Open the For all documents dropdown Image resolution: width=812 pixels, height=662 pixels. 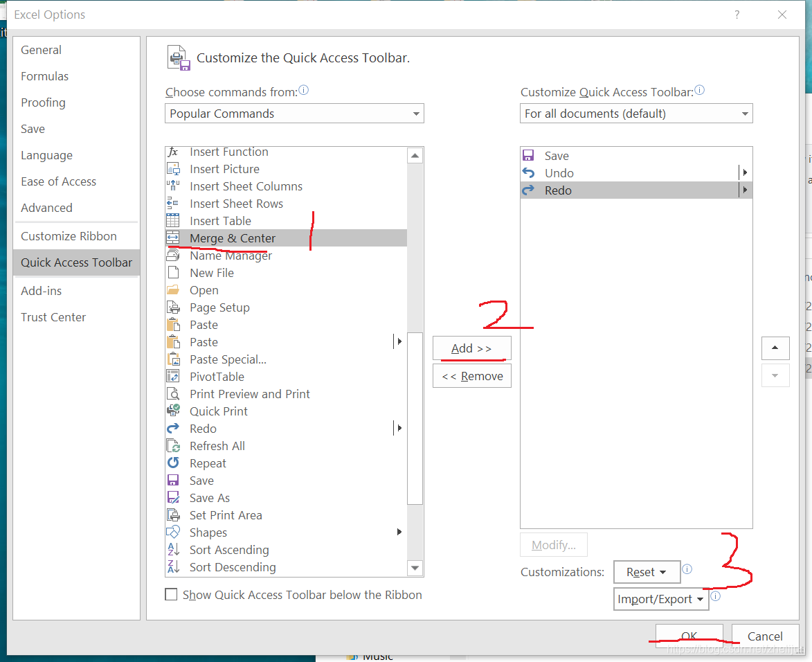pos(636,114)
